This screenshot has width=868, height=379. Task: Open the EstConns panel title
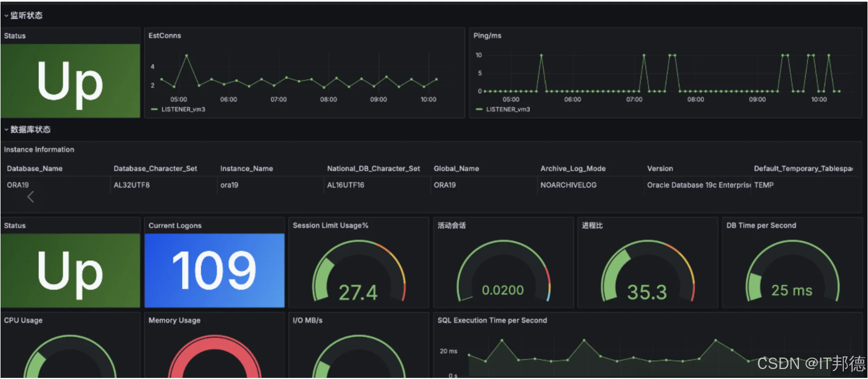pos(165,36)
